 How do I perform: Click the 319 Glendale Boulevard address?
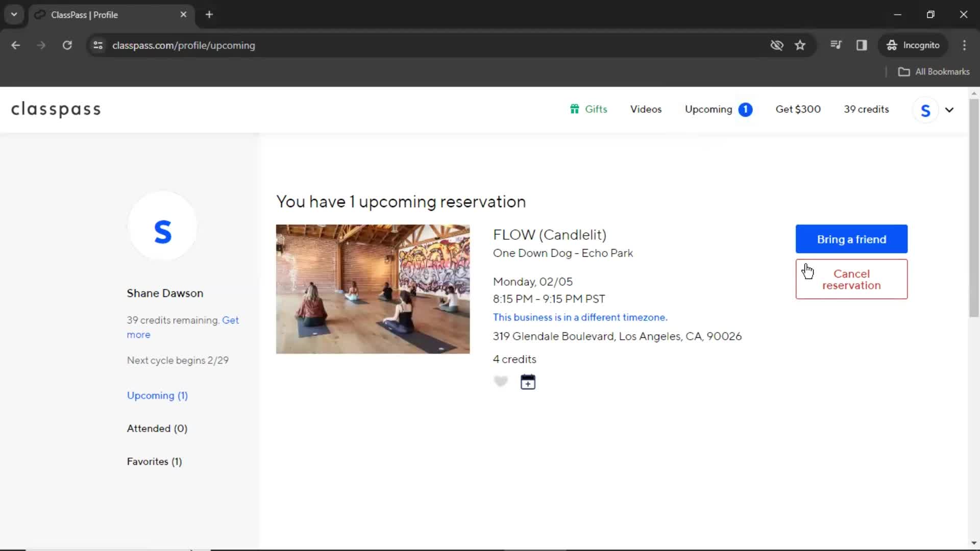pyautogui.click(x=617, y=336)
